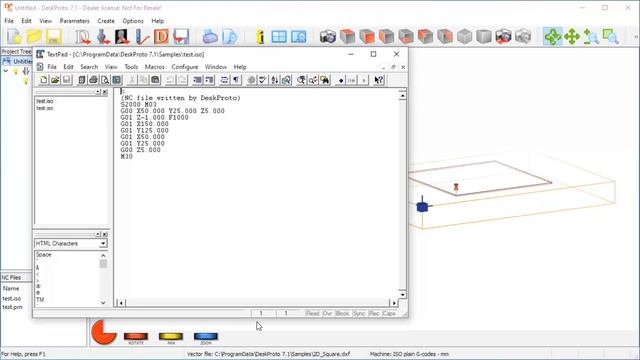
Task: Click scroll-down arrow of TextPad editor
Action: (x=402, y=295)
